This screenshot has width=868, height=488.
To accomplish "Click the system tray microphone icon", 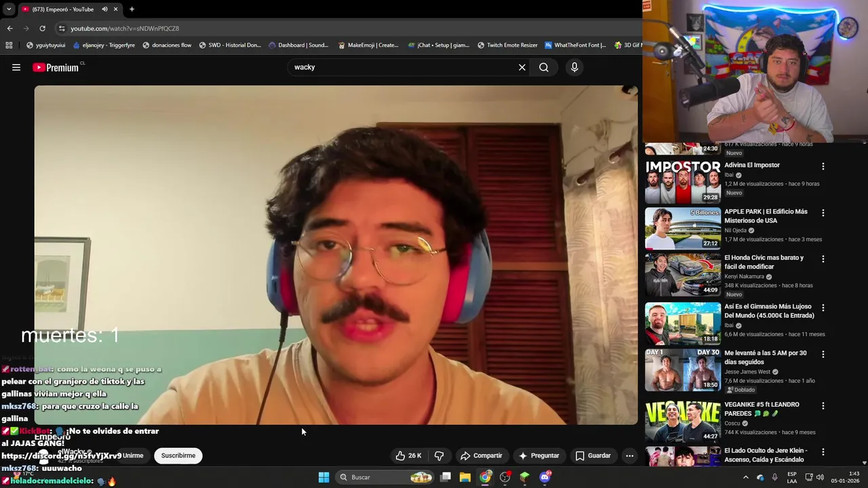I will coord(774,477).
